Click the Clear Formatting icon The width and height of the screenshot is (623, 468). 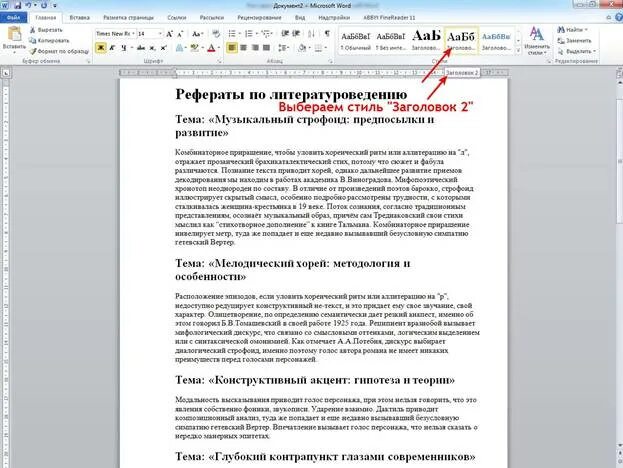(216, 34)
